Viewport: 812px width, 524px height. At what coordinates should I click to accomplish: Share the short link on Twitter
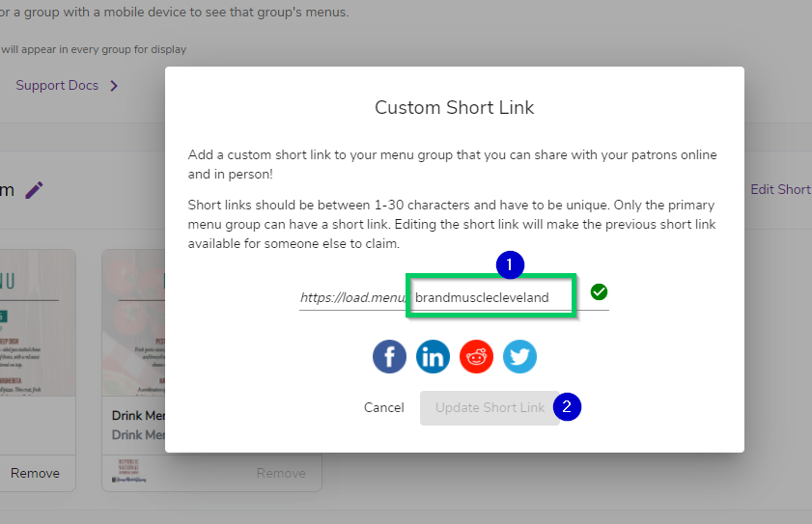pyautogui.click(x=519, y=357)
